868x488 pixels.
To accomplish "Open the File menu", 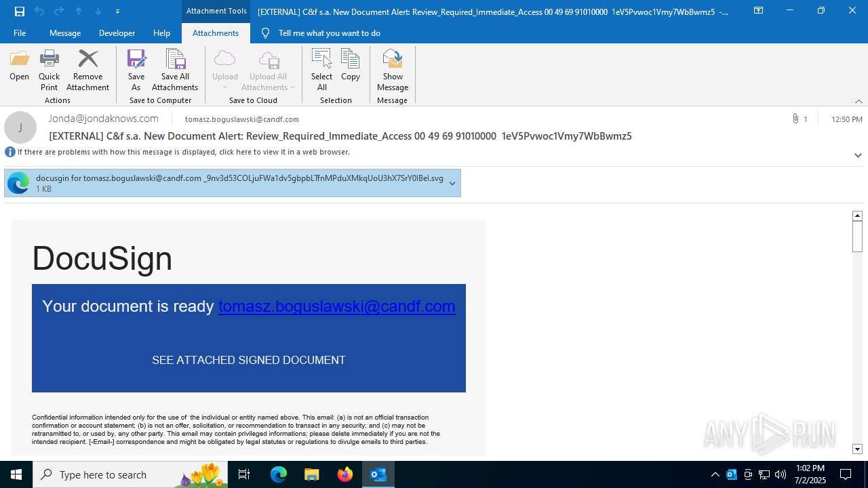I will [20, 33].
